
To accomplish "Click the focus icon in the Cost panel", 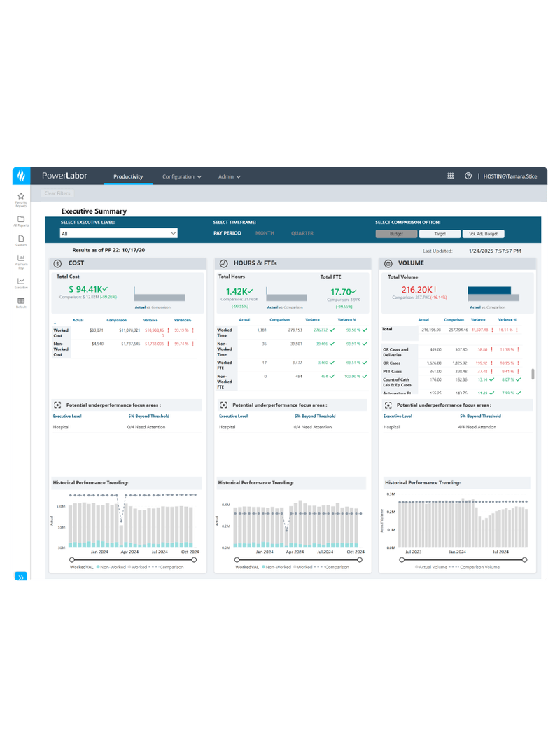I will point(57,405).
